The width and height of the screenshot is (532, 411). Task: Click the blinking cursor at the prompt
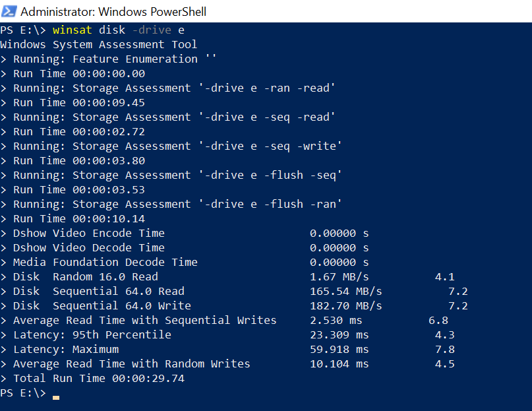[x=56, y=397]
